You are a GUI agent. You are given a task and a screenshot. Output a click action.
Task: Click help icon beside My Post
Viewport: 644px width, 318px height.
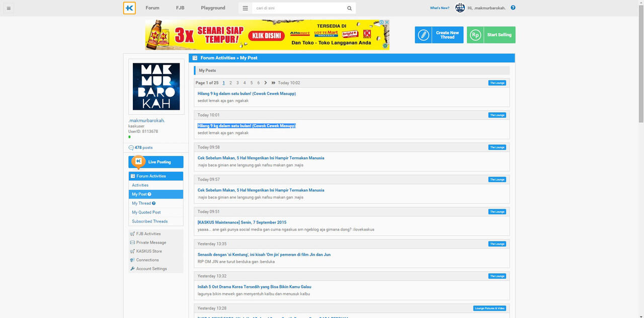coord(149,194)
